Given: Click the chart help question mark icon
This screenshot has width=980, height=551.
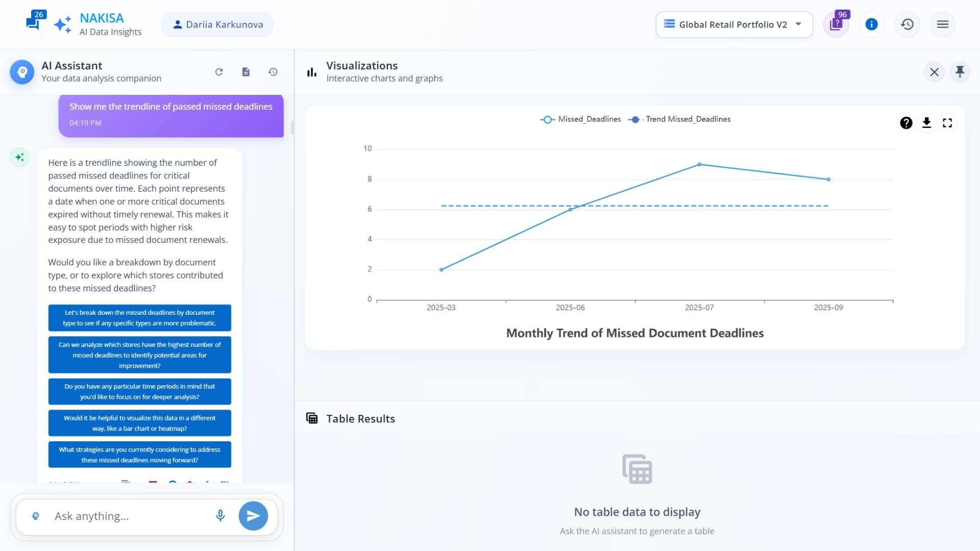Looking at the screenshot, I should pos(906,123).
